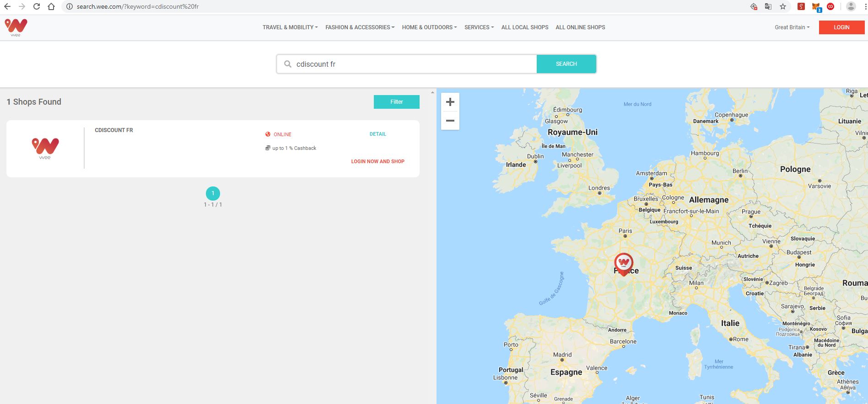Image resolution: width=868 pixels, height=404 pixels.
Task: Open All Online Shops page
Action: 580,27
